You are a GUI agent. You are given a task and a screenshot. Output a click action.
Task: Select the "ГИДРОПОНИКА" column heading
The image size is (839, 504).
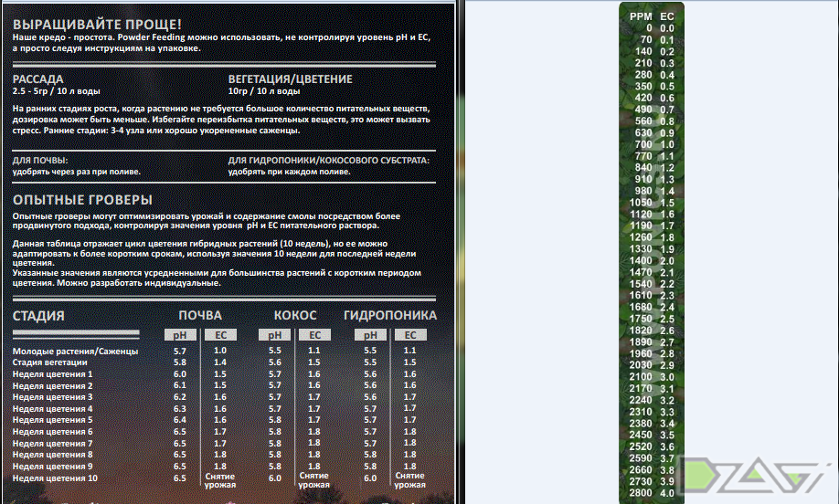coord(390,315)
